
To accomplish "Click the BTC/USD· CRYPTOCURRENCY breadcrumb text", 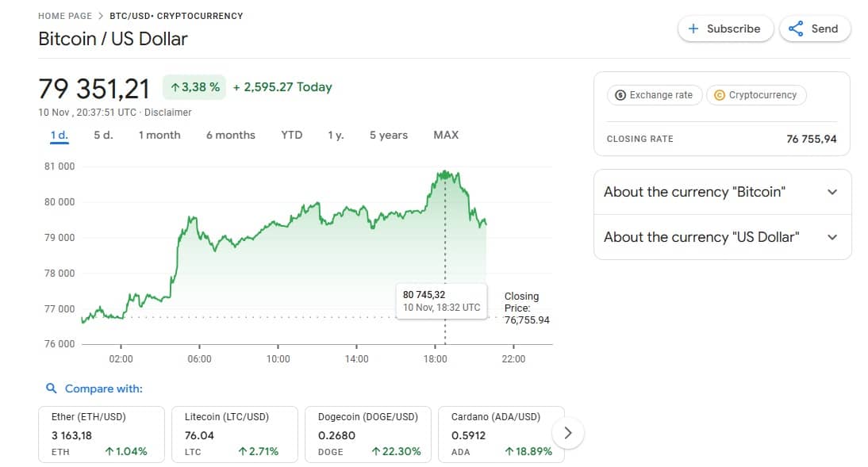I will [176, 16].
